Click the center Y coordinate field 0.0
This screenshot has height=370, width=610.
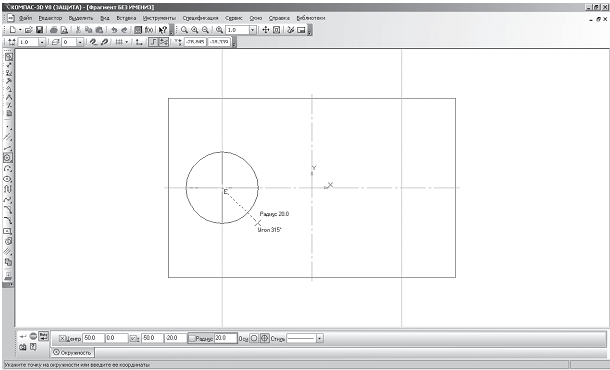tap(117, 338)
